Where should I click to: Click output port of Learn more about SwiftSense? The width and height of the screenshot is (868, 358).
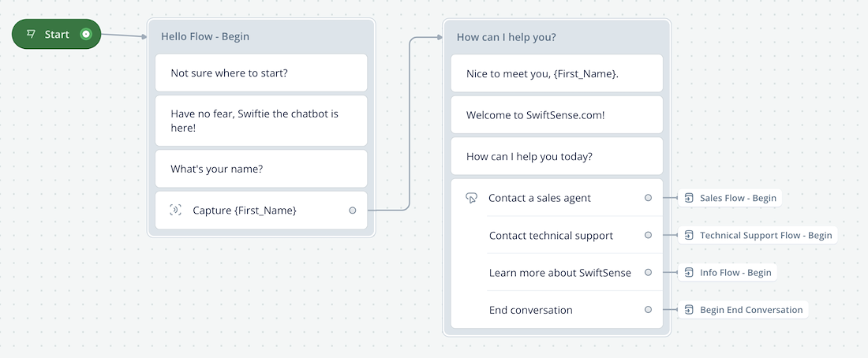coord(648,272)
